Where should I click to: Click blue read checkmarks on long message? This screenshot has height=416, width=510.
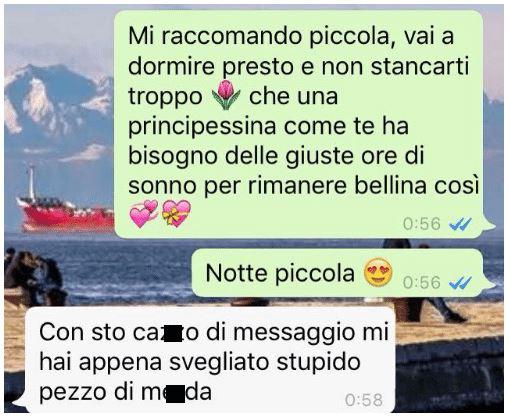[x=460, y=224]
